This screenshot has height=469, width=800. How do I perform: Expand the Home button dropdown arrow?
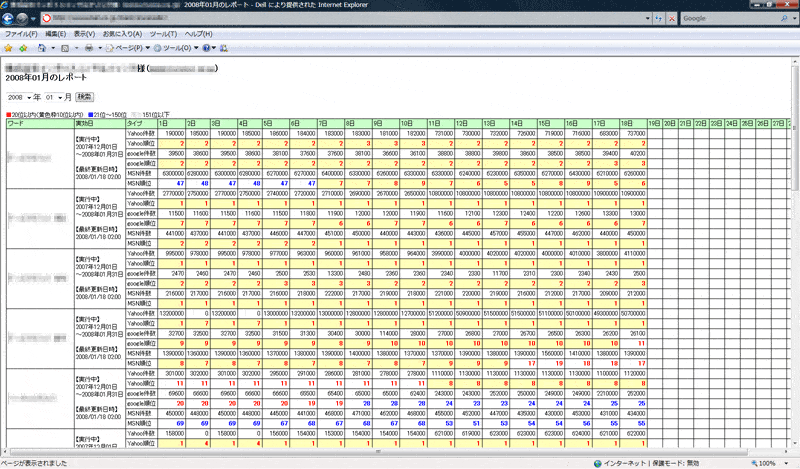(53, 48)
